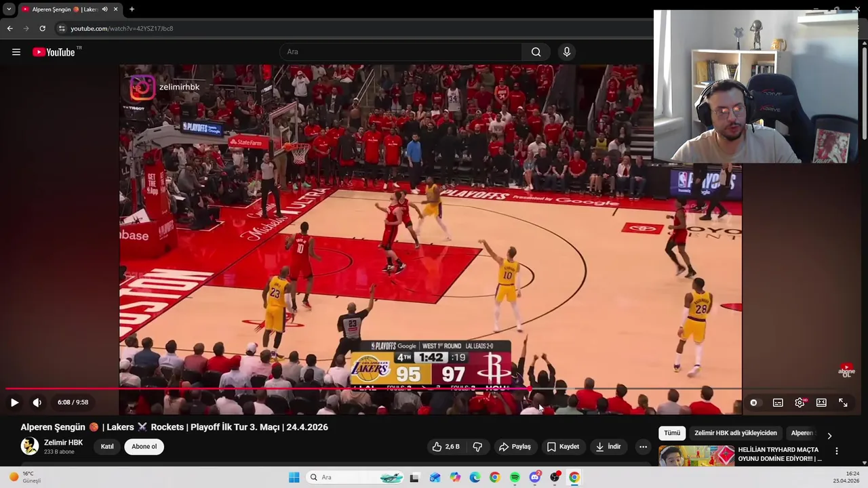868x488 pixels.
Task: Open options menu for HELİLİAN TRYHARD video
Action: click(837, 451)
